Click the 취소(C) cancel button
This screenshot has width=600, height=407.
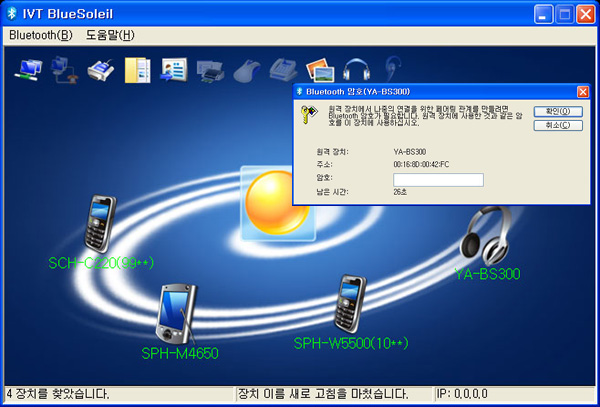coord(558,125)
